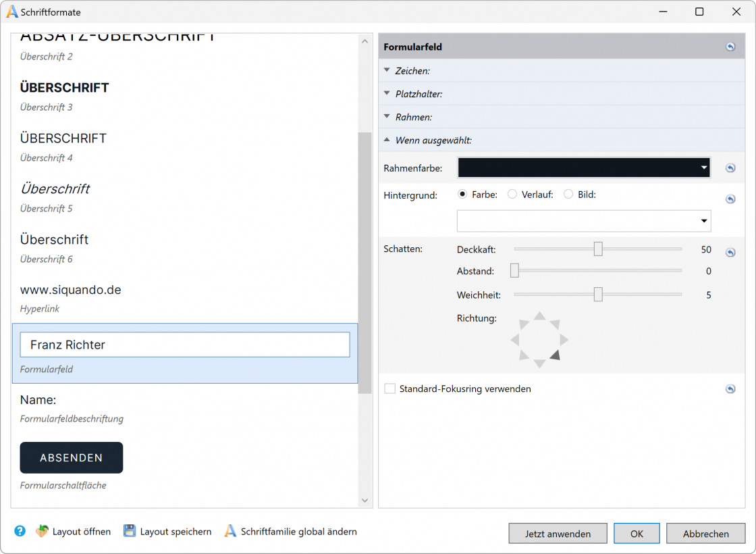Select the Überschrift 5 style entry

[x=55, y=189]
